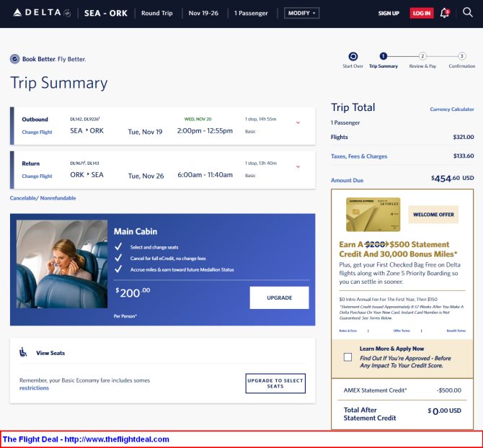
Task: Click the View Seats heading
Action: pos(50,353)
